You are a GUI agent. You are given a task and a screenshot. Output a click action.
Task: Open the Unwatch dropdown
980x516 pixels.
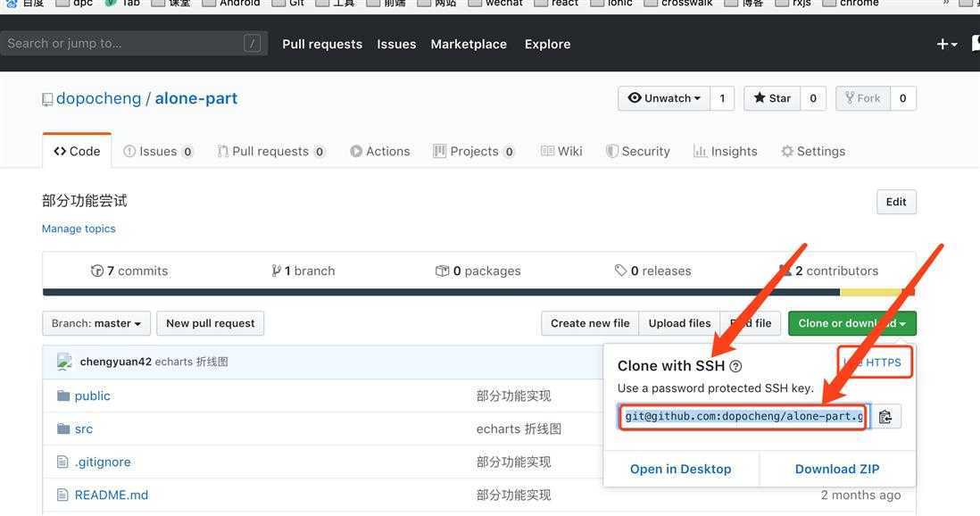(664, 98)
